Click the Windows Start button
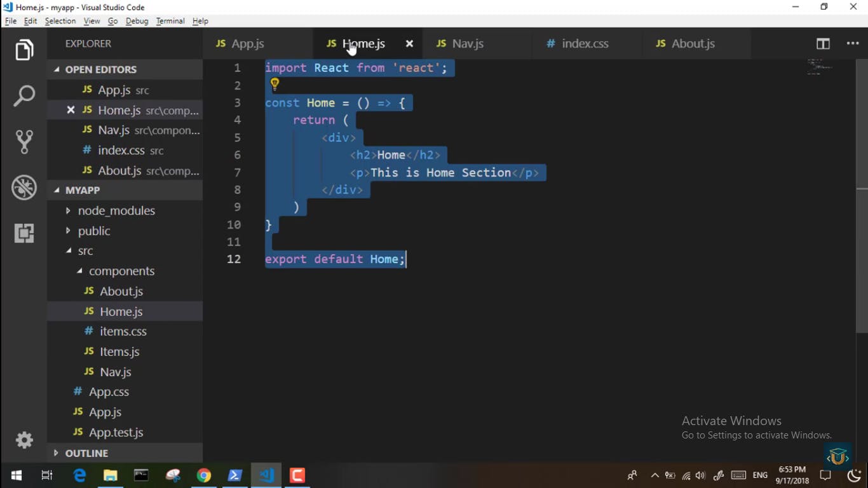 (17, 475)
